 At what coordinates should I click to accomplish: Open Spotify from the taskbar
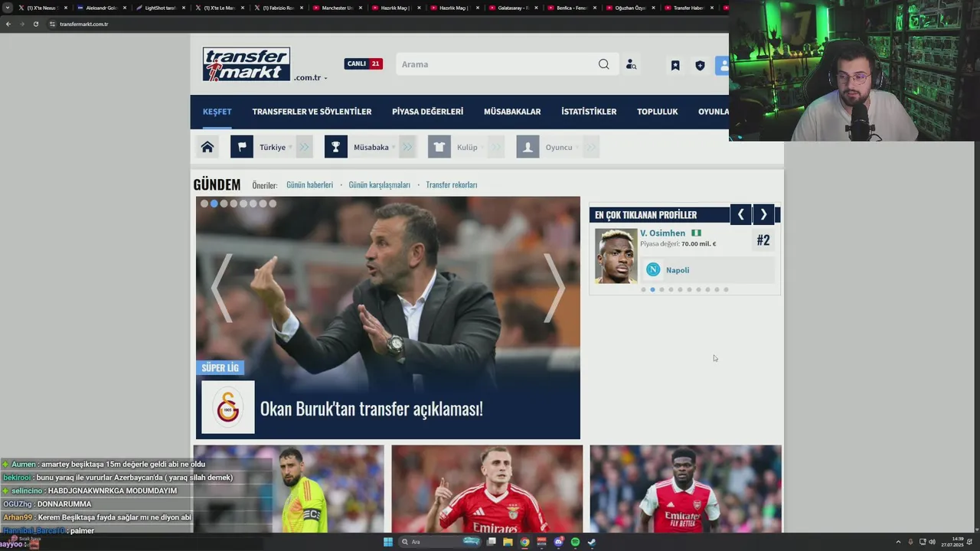[575, 542]
